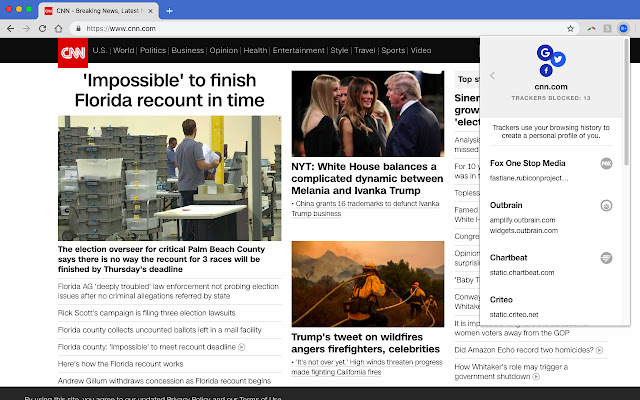Click the CNN logo
The image size is (640, 400).
coord(72,52)
